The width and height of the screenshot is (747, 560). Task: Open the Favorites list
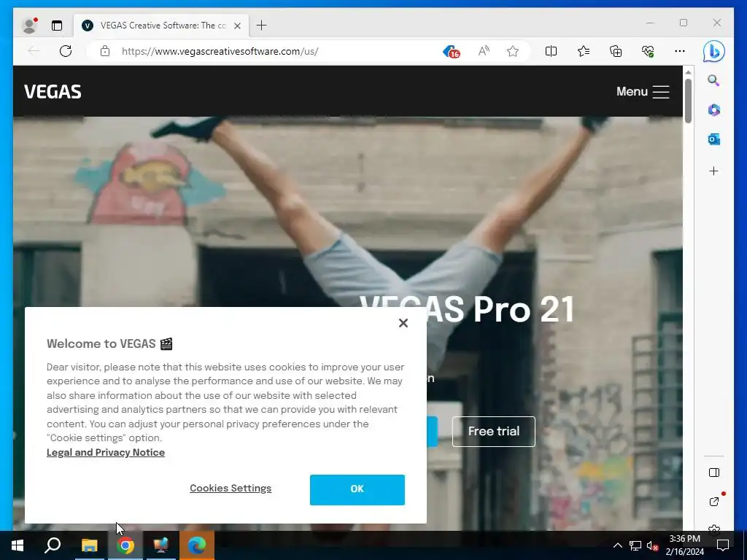point(583,52)
